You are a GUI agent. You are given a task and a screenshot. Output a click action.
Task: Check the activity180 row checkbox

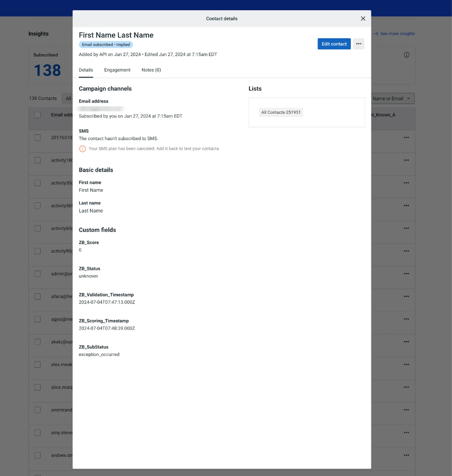(37, 160)
